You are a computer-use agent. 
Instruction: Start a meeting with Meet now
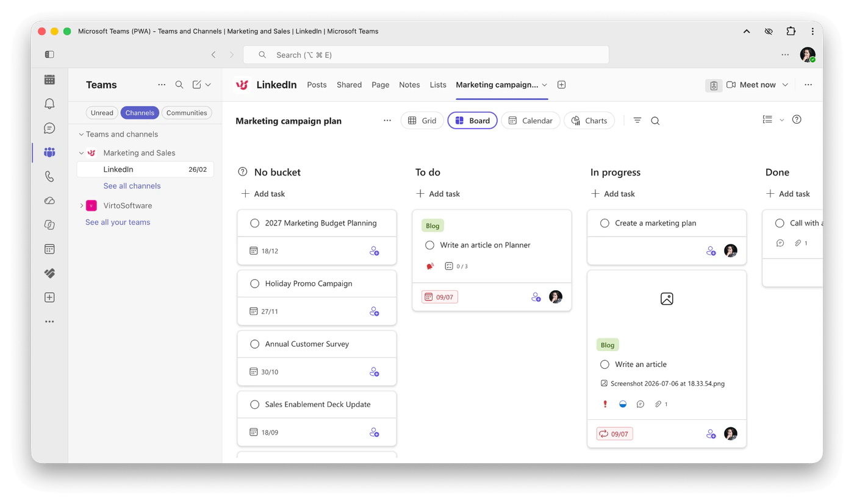point(752,85)
